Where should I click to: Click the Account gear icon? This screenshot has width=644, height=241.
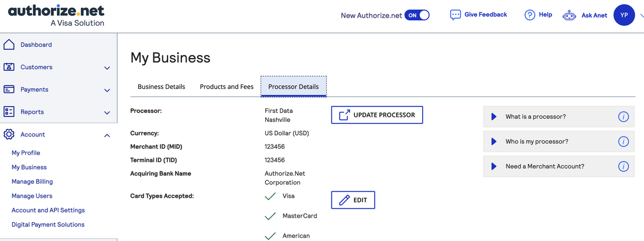pyautogui.click(x=9, y=135)
